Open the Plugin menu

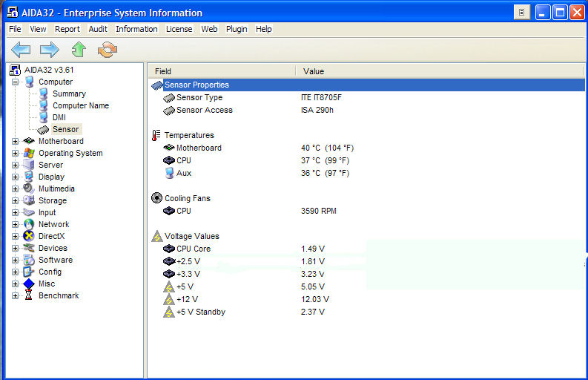[x=237, y=29]
